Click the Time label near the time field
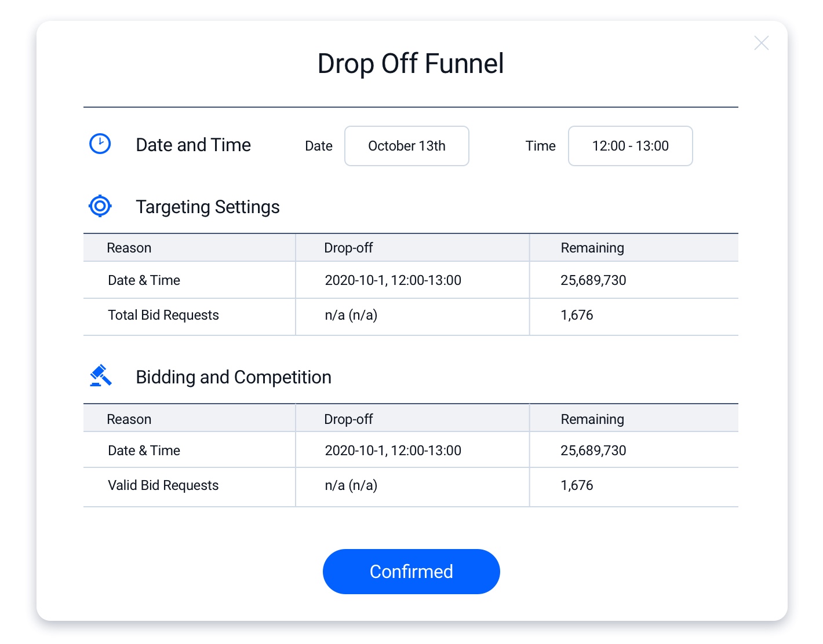The width and height of the screenshot is (823, 644). point(540,146)
